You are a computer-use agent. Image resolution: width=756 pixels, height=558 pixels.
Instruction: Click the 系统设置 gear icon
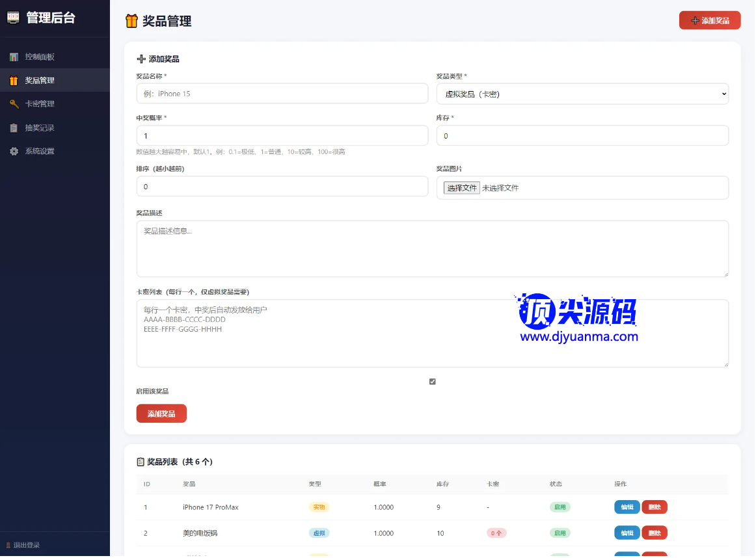[14, 152]
